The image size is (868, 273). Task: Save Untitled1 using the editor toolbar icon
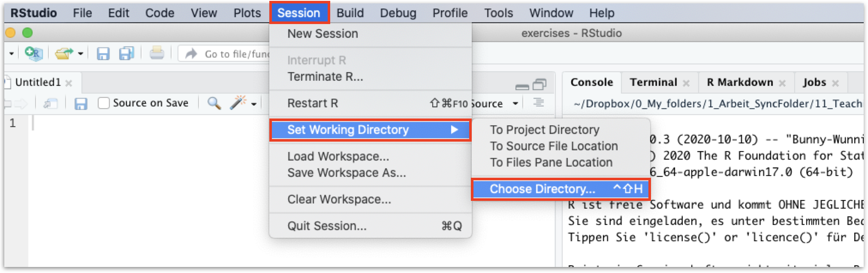coord(81,103)
